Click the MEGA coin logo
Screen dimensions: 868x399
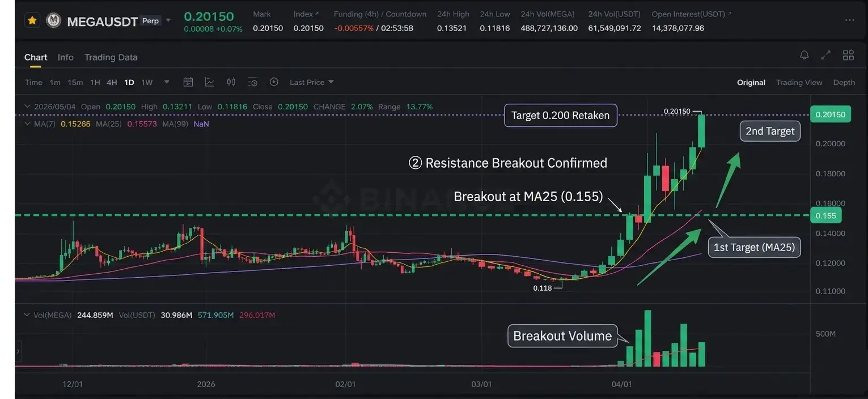coord(53,21)
